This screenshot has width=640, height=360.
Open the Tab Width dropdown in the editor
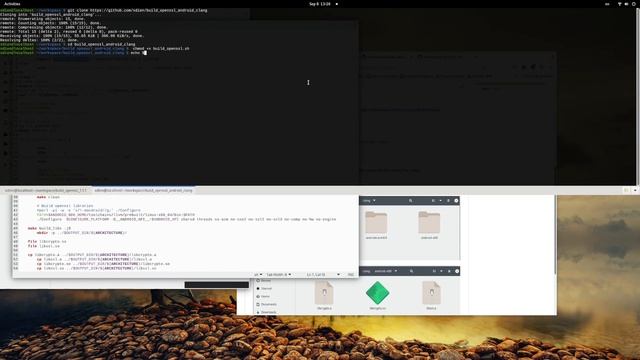[279, 275]
